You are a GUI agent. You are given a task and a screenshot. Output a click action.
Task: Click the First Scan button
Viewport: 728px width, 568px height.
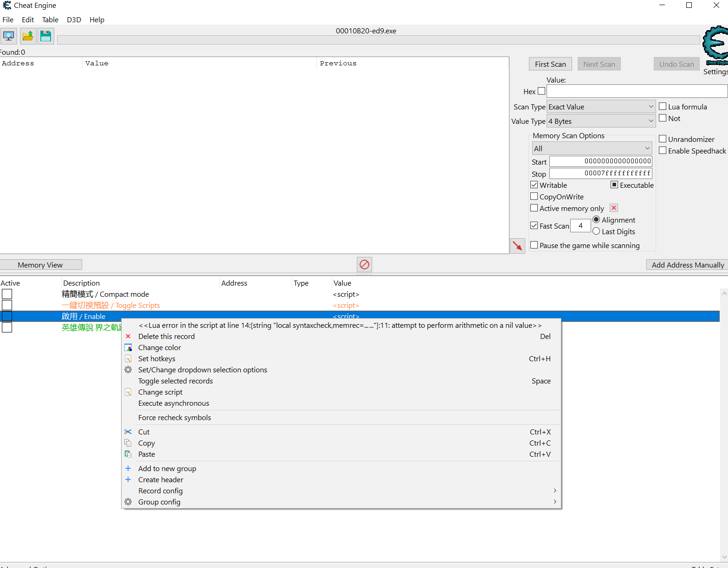[x=550, y=64]
